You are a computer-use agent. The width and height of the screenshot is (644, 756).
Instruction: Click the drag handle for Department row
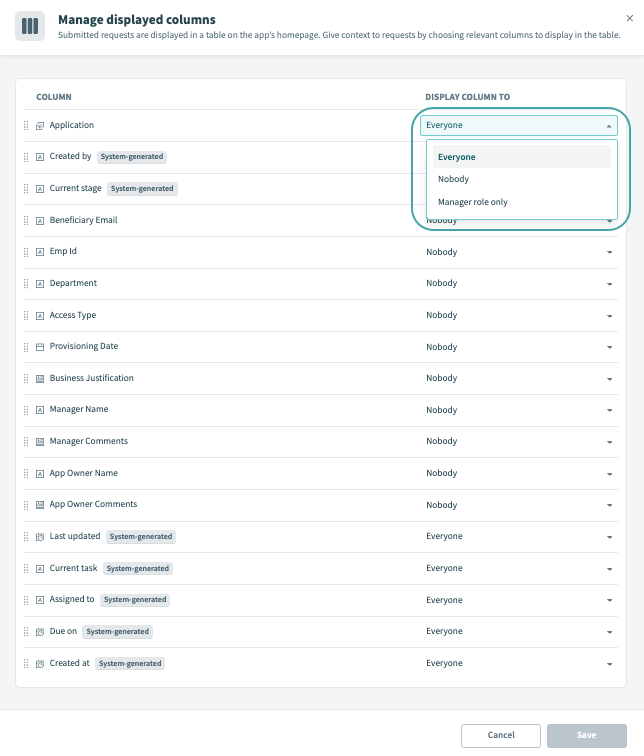pyautogui.click(x=26, y=284)
